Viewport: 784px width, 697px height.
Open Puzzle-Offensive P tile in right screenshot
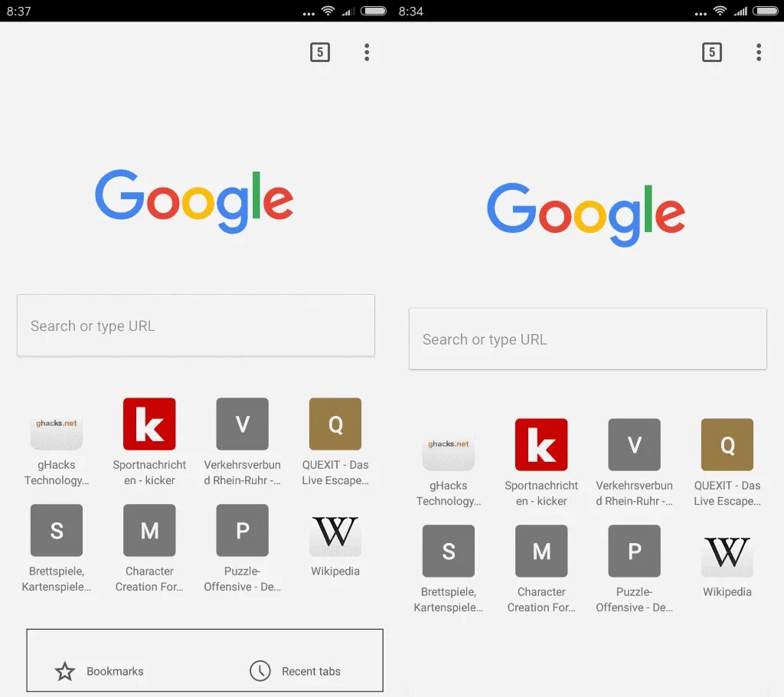[x=635, y=551]
